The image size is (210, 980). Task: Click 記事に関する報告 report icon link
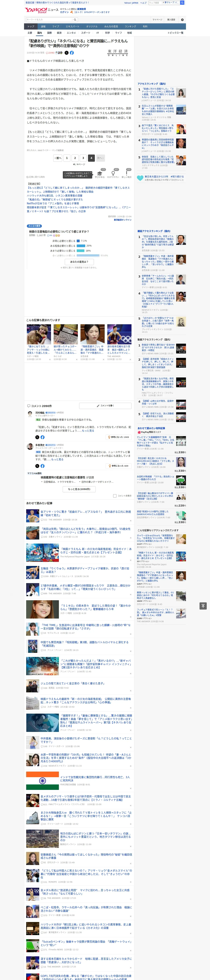[36, 177]
